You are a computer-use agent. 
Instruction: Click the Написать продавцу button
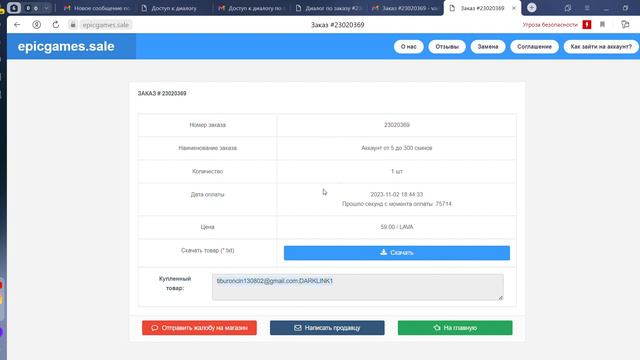coord(327,328)
